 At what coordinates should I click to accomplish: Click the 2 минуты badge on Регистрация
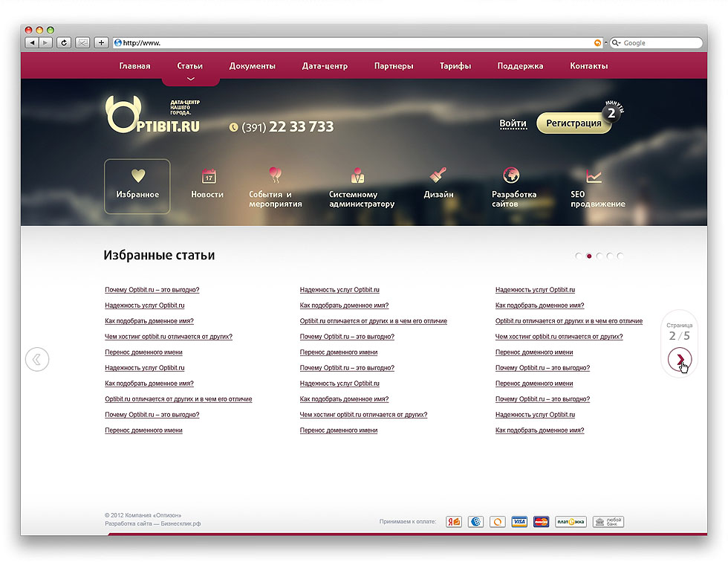point(612,112)
